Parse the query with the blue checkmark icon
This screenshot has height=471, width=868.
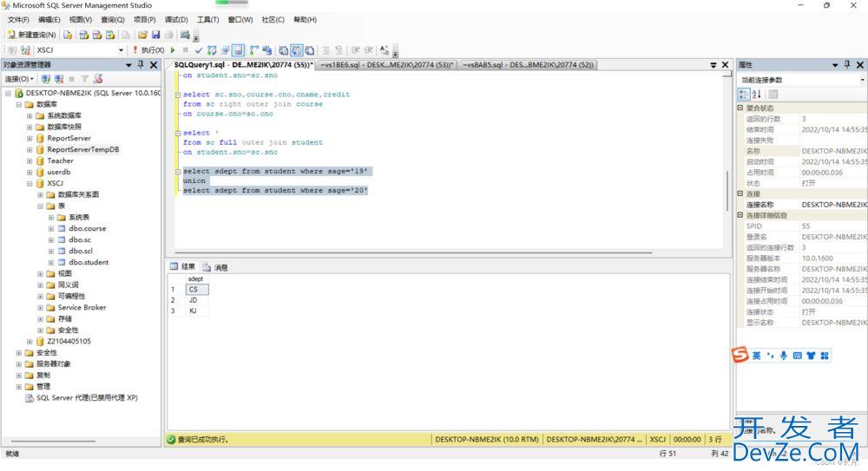(x=199, y=50)
